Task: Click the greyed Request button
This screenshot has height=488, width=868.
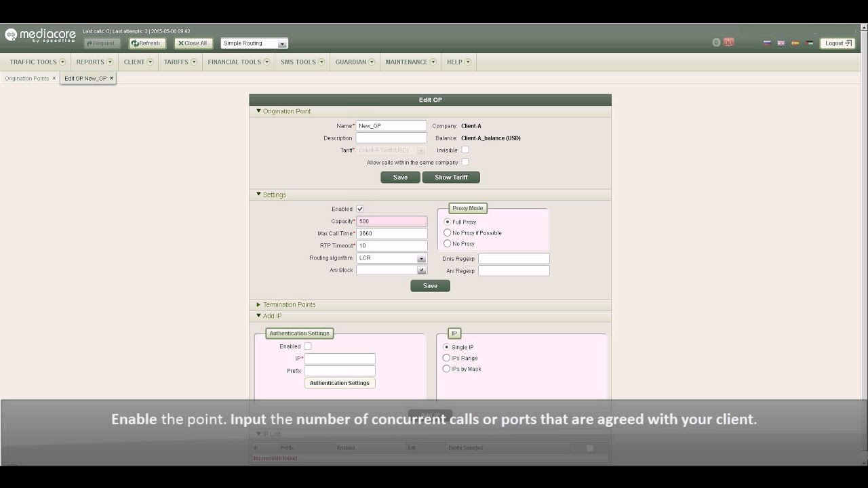Action: (x=102, y=43)
